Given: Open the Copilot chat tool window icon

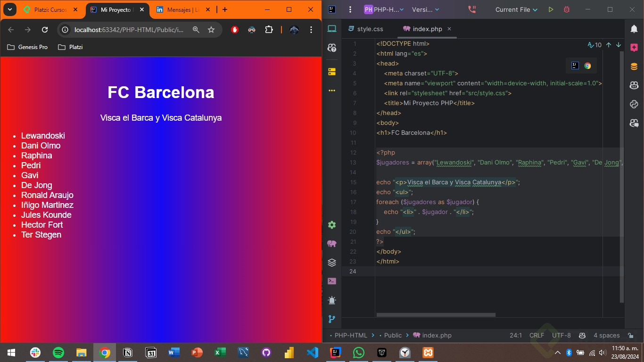Looking at the screenshot, I should pos(332,48).
